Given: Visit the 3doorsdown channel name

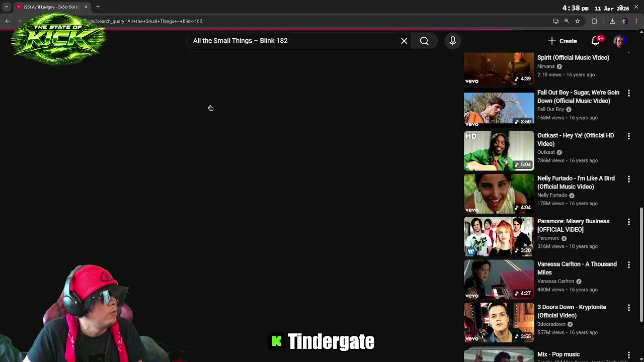Looking at the screenshot, I should click(551, 324).
